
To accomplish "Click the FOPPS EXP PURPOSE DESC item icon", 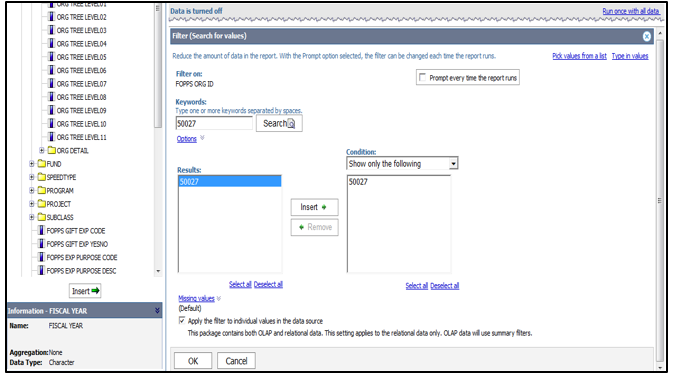I will (x=41, y=271).
